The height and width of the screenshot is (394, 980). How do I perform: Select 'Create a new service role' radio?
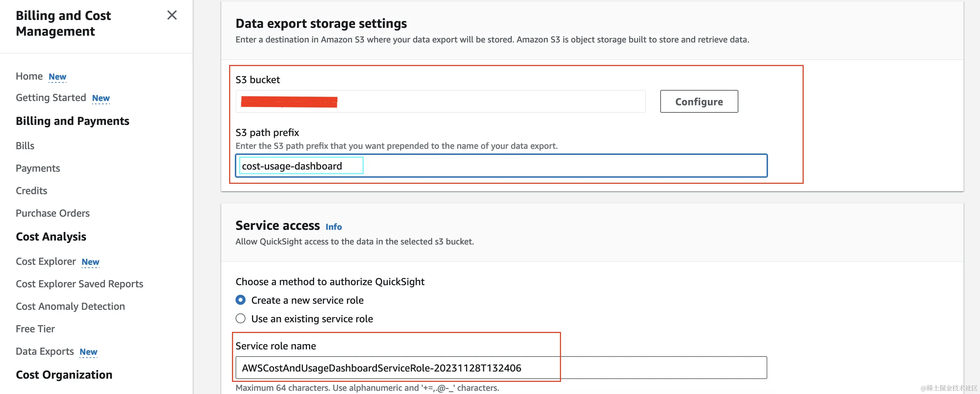(x=241, y=300)
